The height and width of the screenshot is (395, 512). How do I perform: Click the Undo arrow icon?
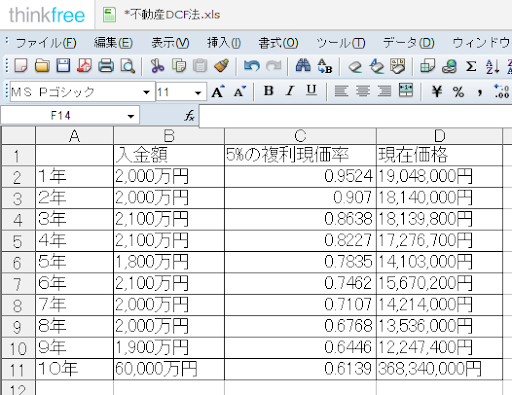click(252, 66)
